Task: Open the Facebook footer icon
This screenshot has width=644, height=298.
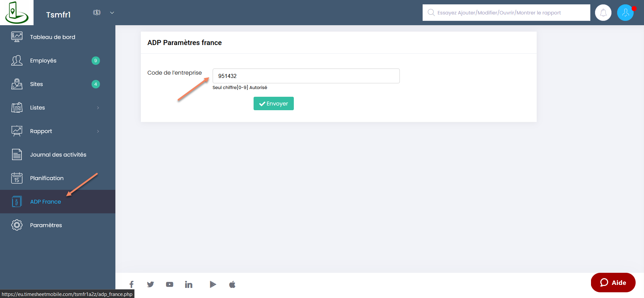Action: (131, 285)
